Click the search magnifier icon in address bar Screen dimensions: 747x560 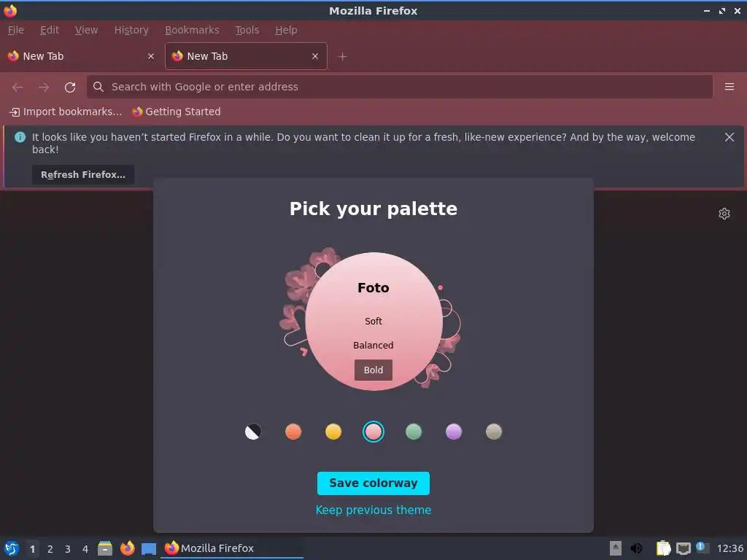(x=98, y=87)
